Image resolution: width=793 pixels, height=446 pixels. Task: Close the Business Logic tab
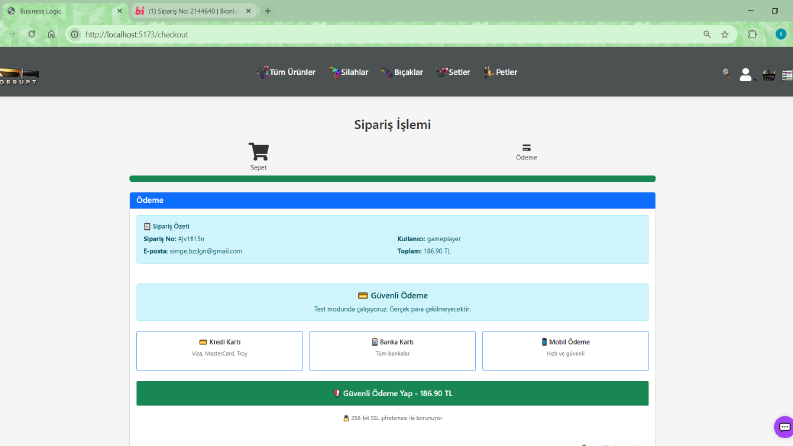coord(119,11)
